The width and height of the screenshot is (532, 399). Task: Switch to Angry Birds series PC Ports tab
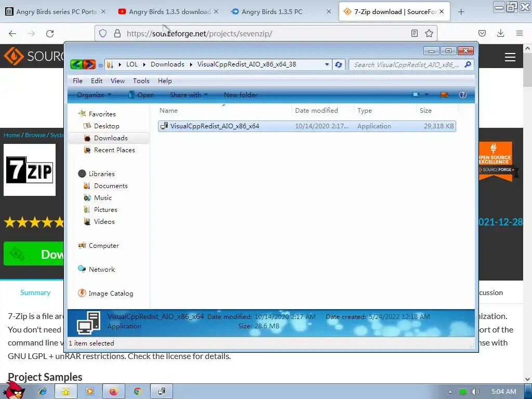56,12
